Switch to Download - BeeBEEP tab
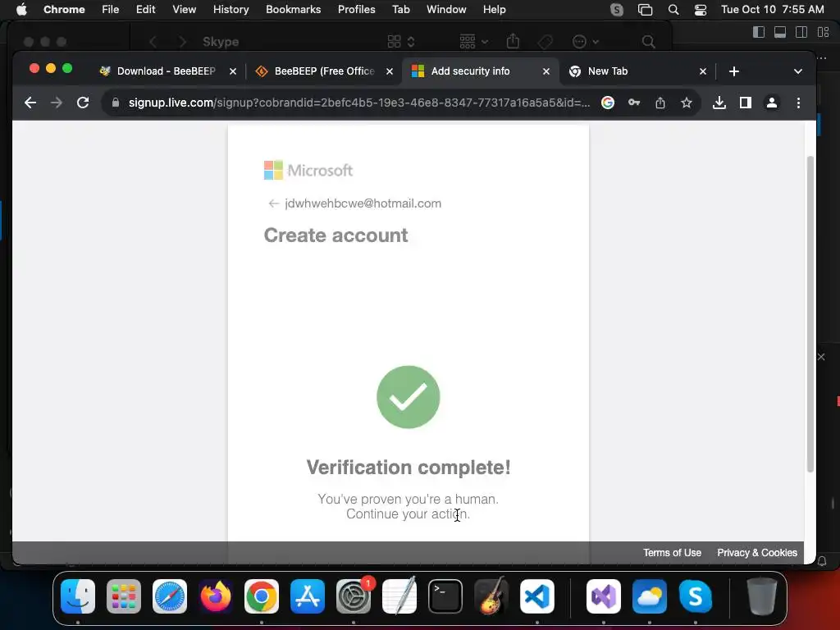This screenshot has height=630, width=840. tap(166, 71)
